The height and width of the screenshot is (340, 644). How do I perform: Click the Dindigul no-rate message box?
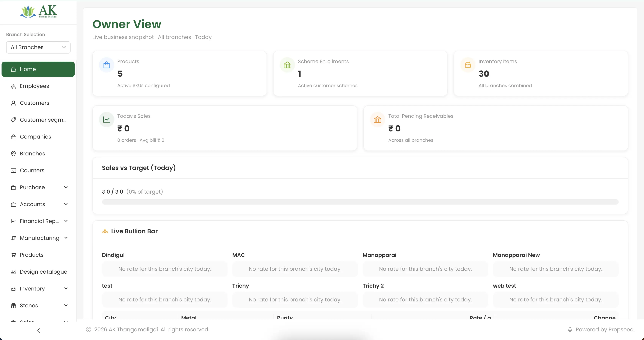165,269
